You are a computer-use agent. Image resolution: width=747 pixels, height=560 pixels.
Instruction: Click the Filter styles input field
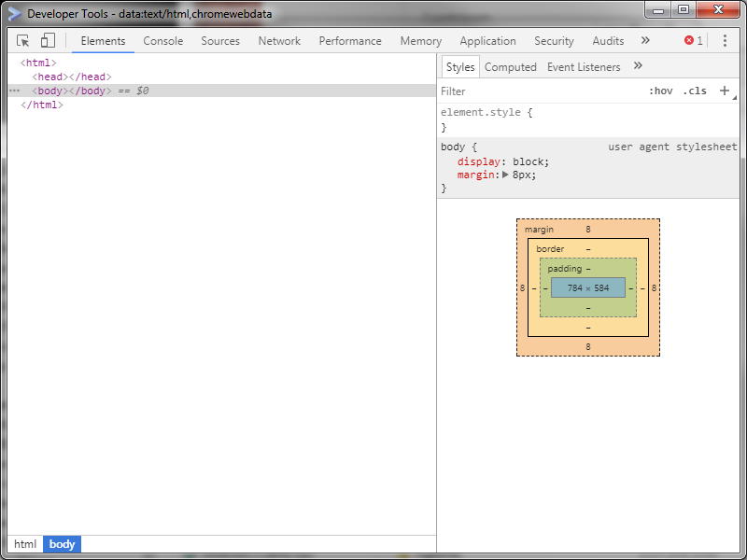tap(541, 91)
